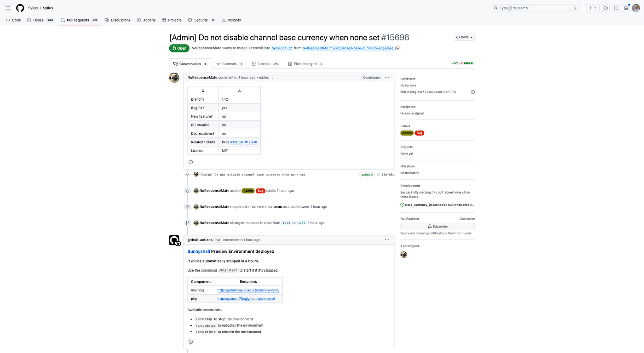Switch to the Code repository tab

point(13,20)
